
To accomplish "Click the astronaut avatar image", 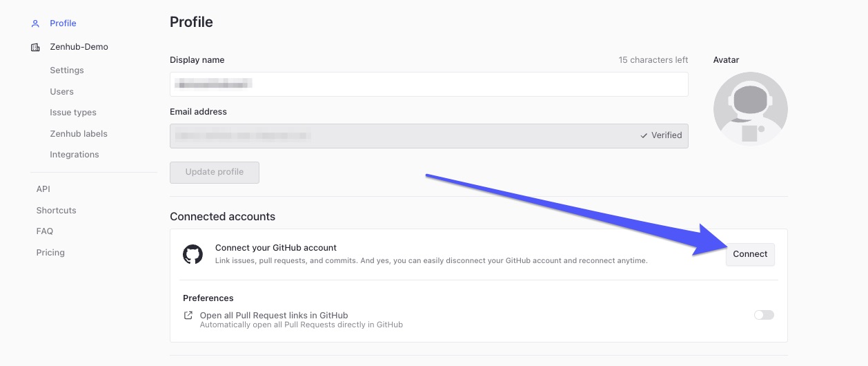I will click(750, 109).
